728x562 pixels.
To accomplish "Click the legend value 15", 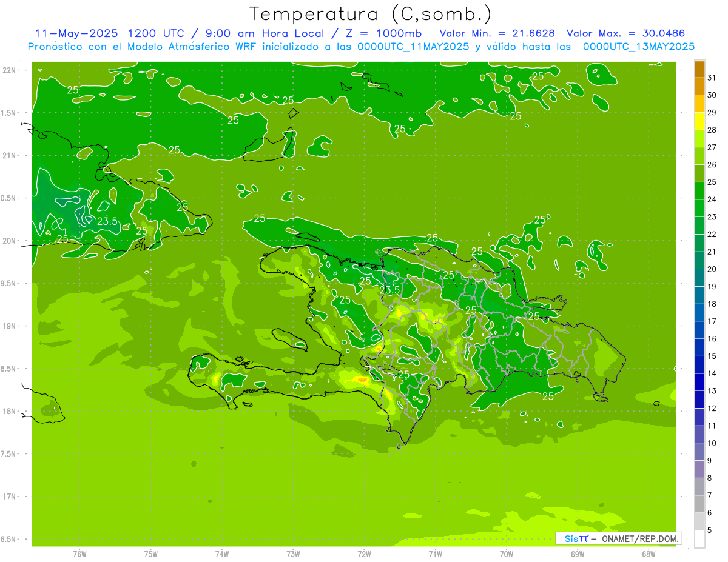I will point(712,356).
